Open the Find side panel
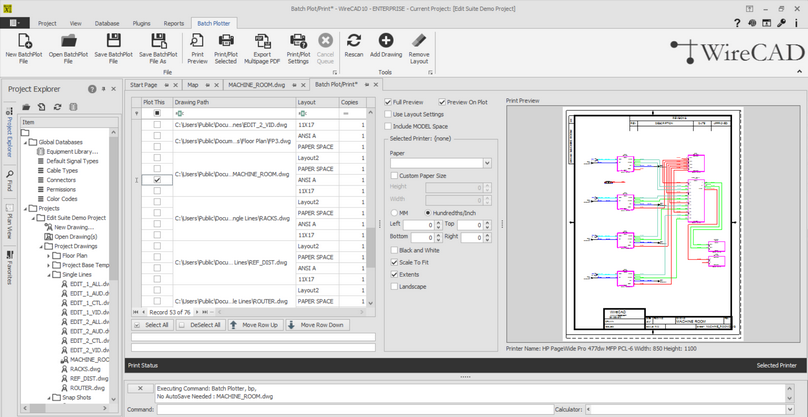Image resolution: width=808 pixels, height=417 pixels. click(9, 181)
